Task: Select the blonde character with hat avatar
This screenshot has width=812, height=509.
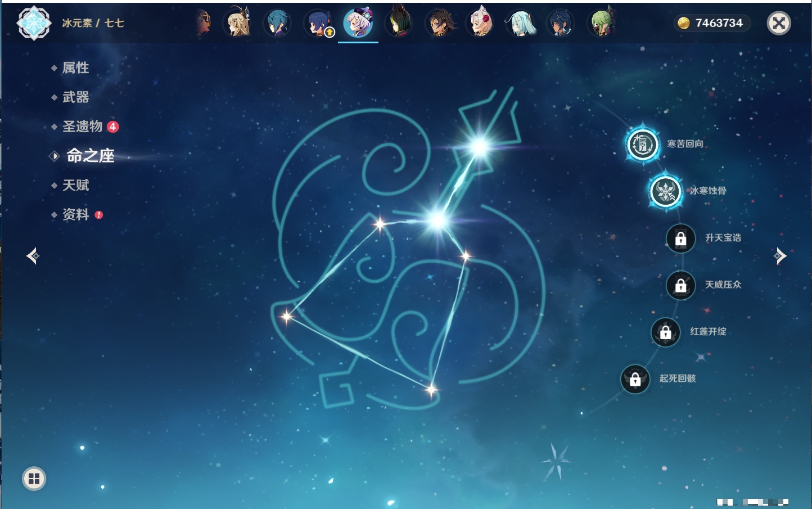Action: click(x=238, y=24)
